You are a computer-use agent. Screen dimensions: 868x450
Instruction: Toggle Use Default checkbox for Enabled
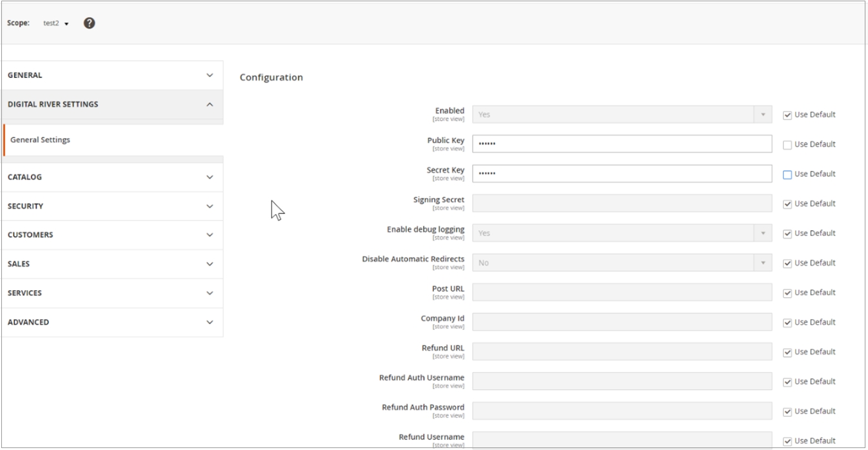[787, 115]
